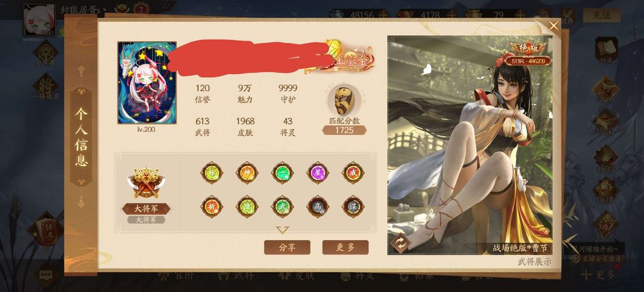The height and width of the screenshot is (292, 644).
Task: Select the green 隐 badge icon
Action: coord(247,207)
